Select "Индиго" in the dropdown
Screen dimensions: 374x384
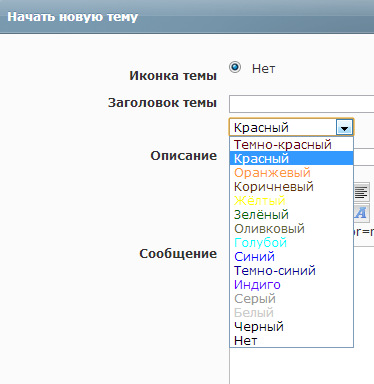291,284
